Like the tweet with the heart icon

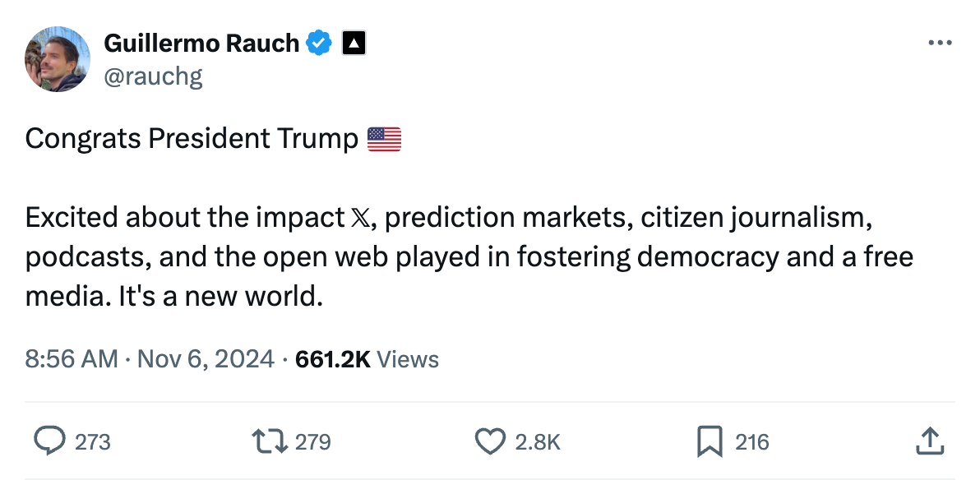491,441
